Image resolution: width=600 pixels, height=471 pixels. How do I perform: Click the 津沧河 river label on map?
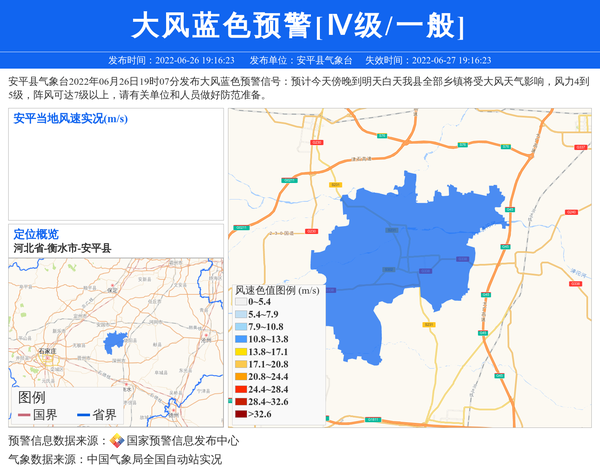(x=578, y=273)
